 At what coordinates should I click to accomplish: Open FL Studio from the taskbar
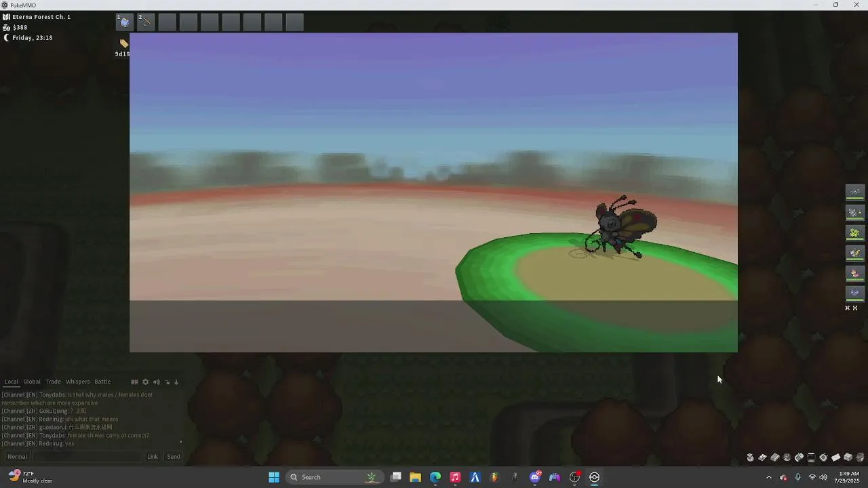[495, 477]
